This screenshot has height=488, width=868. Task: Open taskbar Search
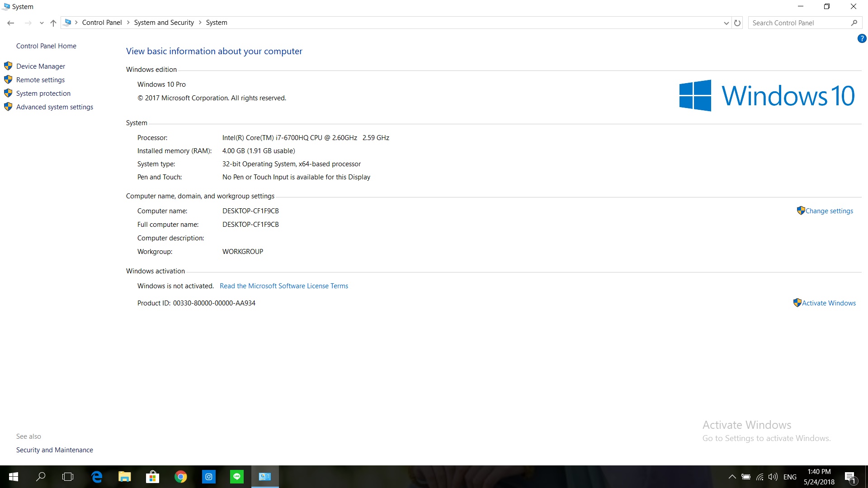[41, 477]
